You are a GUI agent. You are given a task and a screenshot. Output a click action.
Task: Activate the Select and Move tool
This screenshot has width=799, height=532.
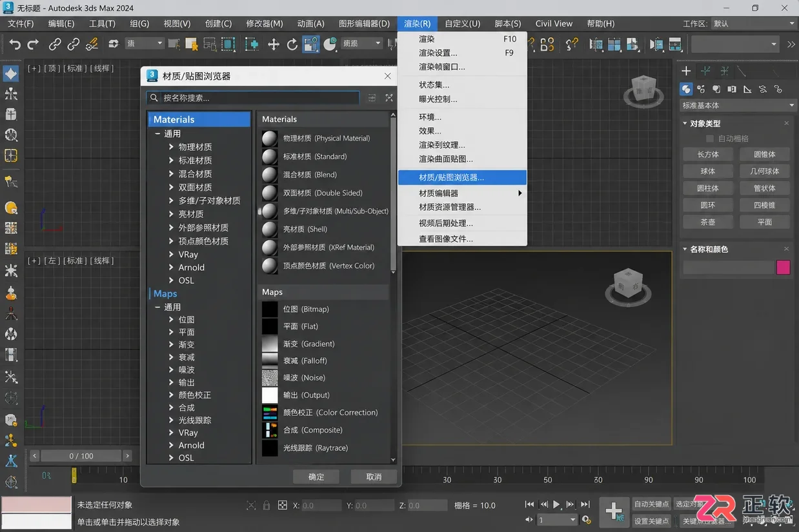point(274,44)
